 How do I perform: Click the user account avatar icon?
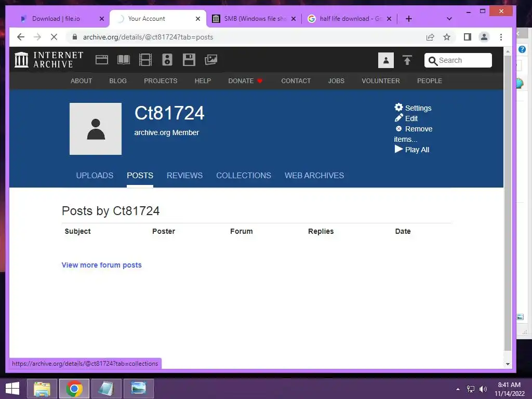click(386, 60)
